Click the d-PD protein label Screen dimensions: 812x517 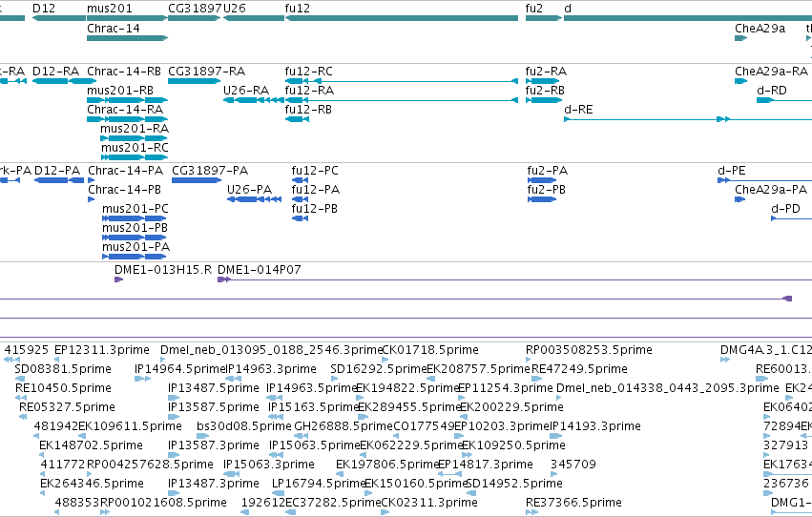785,209
